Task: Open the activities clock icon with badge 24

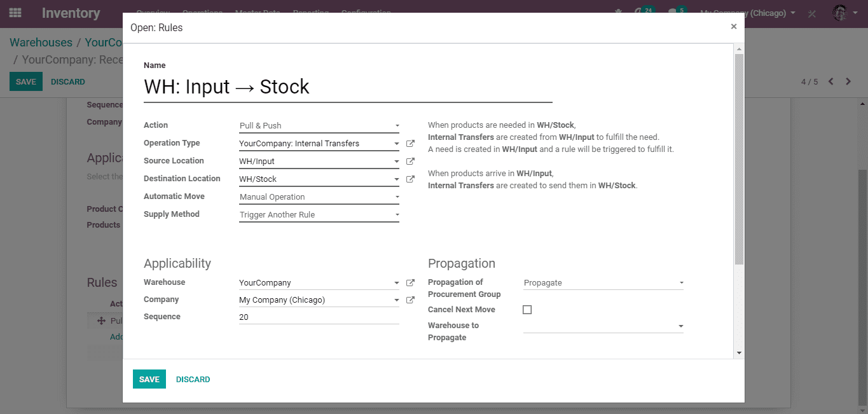Action: (644, 12)
